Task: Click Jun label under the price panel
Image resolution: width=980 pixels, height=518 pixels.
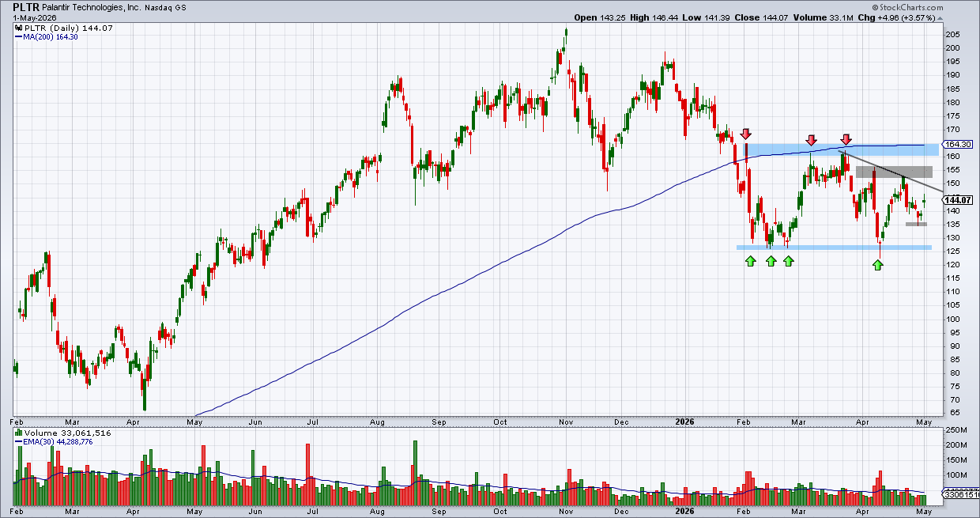Action: (255, 422)
